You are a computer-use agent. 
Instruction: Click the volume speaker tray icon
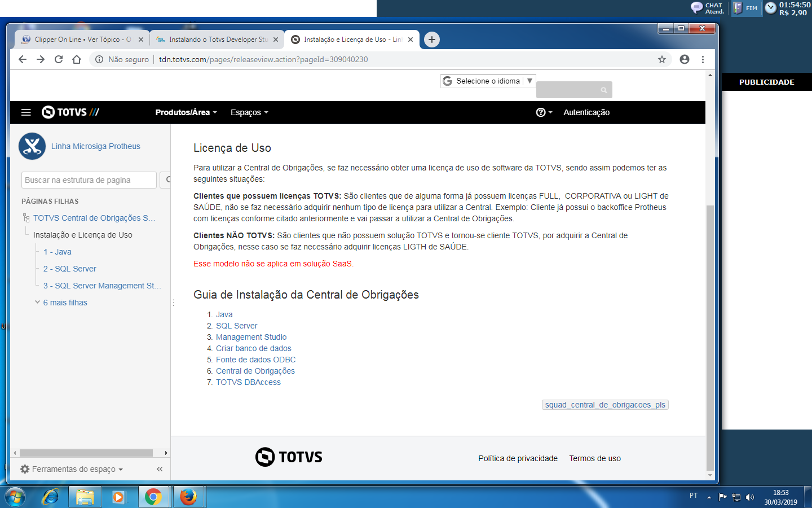pyautogui.click(x=750, y=497)
